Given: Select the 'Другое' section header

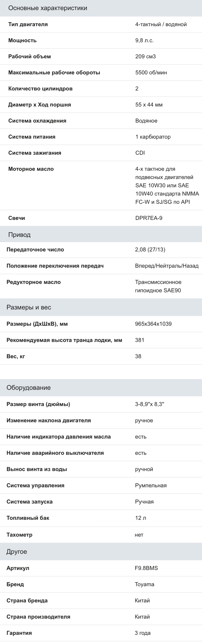Looking at the screenshot, I should 101,551.
